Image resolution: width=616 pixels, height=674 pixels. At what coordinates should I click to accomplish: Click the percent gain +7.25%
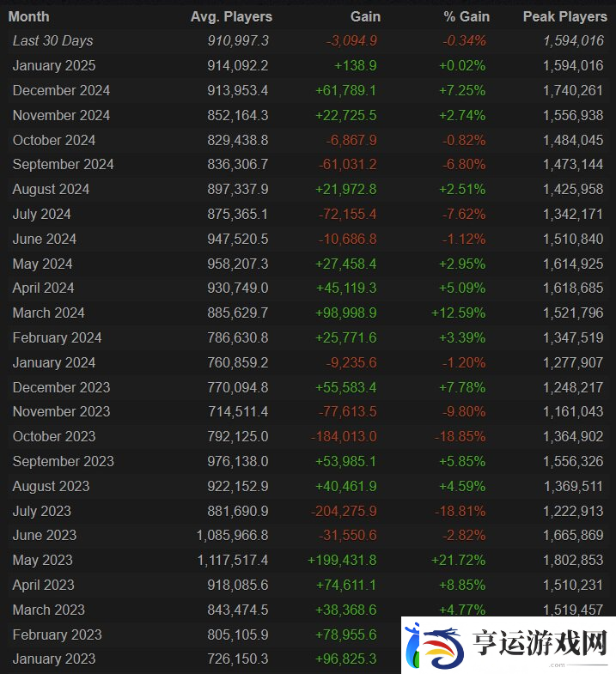[462, 91]
